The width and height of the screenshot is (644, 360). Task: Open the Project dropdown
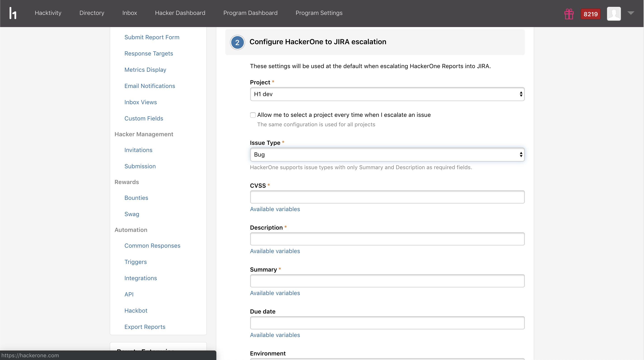[387, 94]
